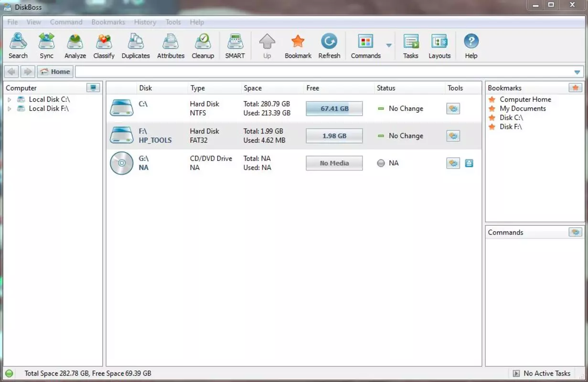Click the 'Total: 280.79 GB' text
The image size is (588, 382).
point(267,104)
